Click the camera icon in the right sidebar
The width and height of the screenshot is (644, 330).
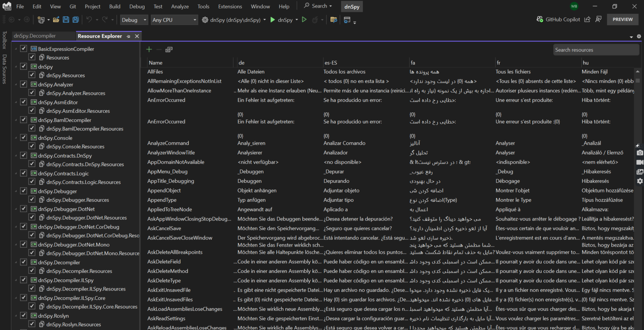click(640, 153)
